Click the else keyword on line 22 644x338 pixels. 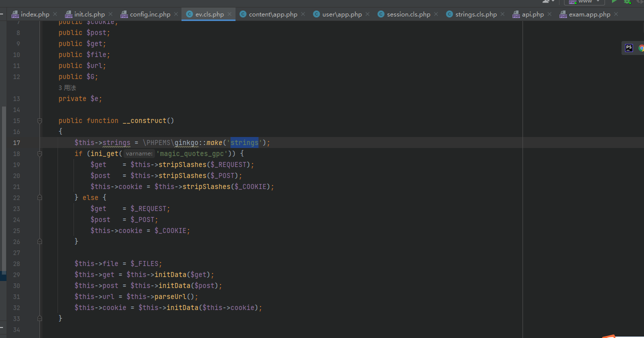tap(90, 197)
